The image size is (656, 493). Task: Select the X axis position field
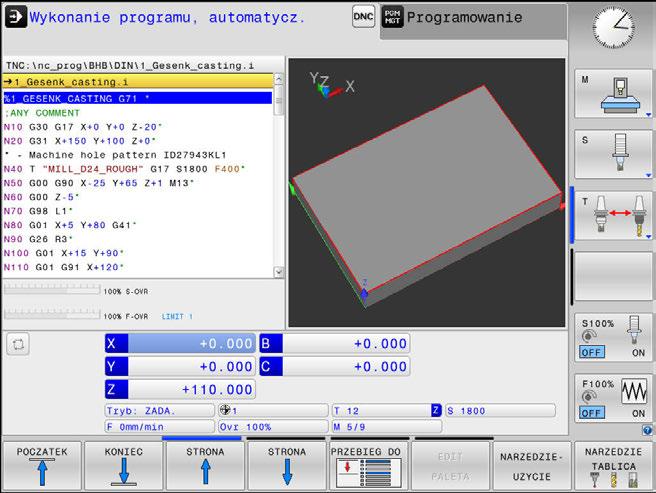point(180,344)
